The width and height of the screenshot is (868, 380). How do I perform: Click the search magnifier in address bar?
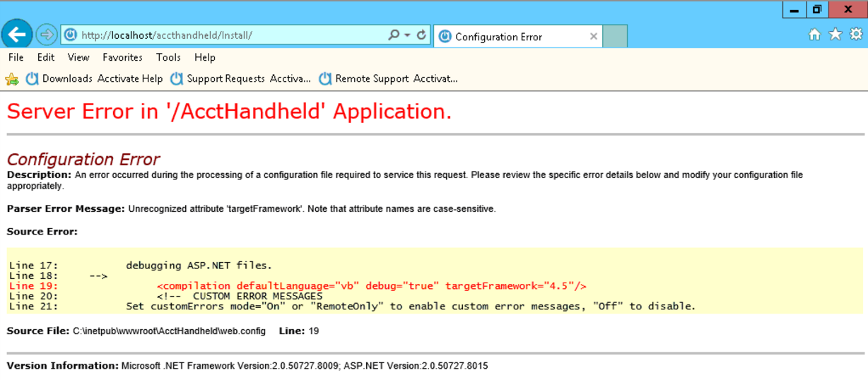click(x=394, y=35)
